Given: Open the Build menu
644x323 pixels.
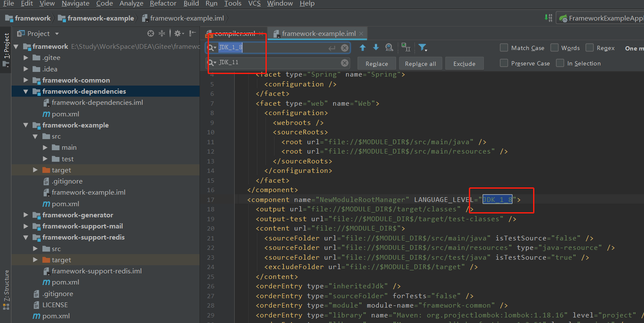Looking at the screenshot, I should point(191,3).
